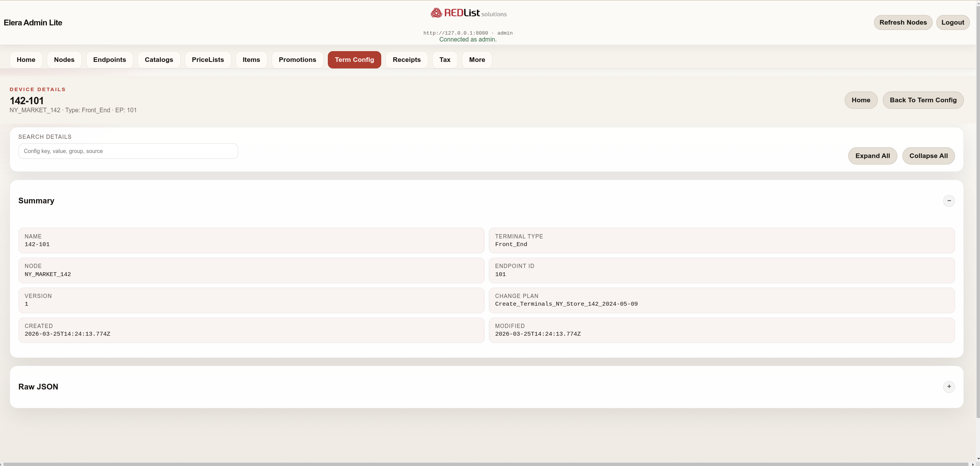This screenshot has height=466, width=980.
Task: Click the Front_End terminal type value
Action: [x=511, y=244]
